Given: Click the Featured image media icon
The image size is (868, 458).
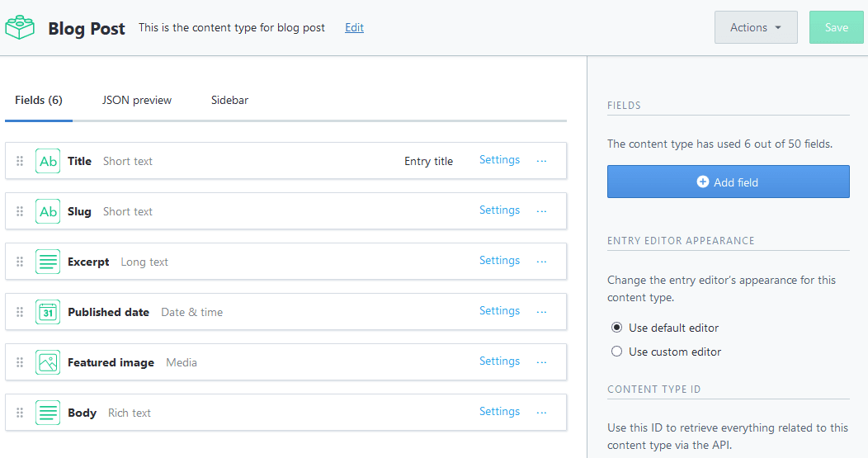Looking at the screenshot, I should point(48,362).
